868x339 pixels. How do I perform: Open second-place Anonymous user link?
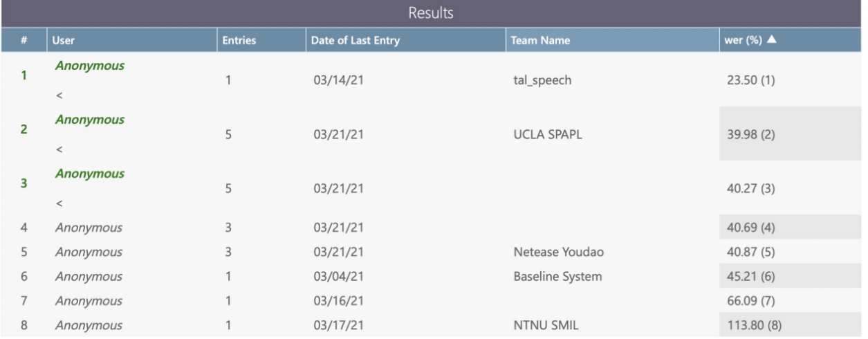tap(90, 120)
